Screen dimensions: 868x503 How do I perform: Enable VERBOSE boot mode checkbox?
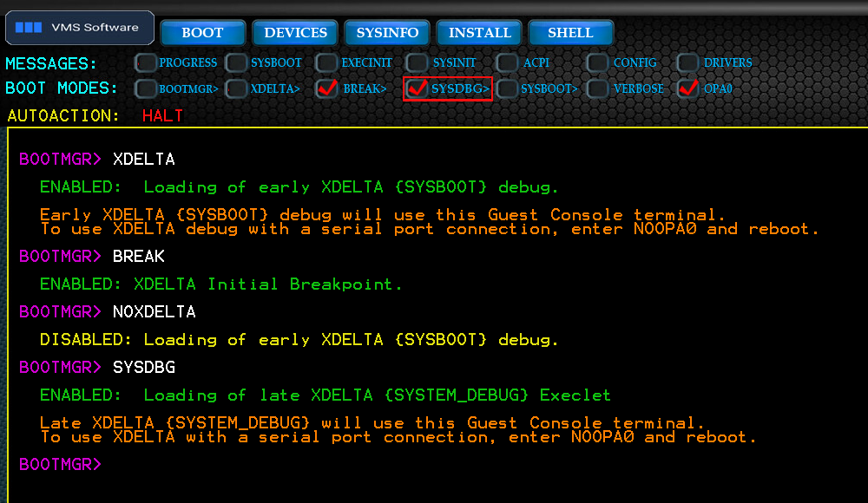[598, 88]
